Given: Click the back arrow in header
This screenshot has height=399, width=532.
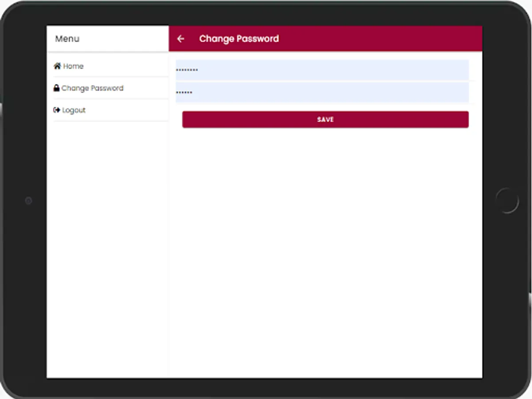Looking at the screenshot, I should [180, 39].
